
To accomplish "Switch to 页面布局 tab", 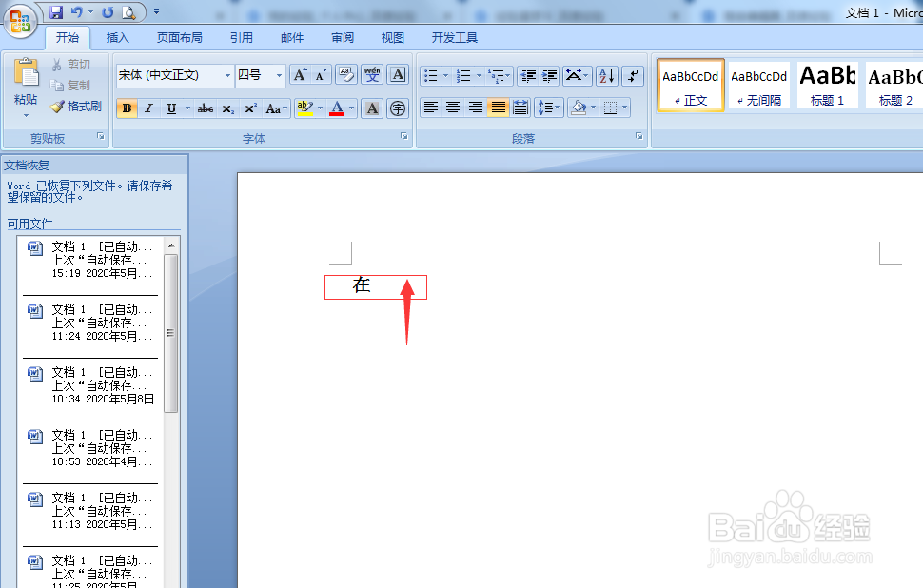I will [x=180, y=38].
